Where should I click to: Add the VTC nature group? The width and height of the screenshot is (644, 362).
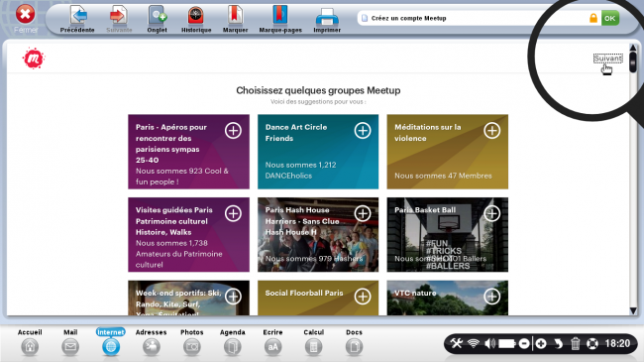pyautogui.click(x=491, y=297)
